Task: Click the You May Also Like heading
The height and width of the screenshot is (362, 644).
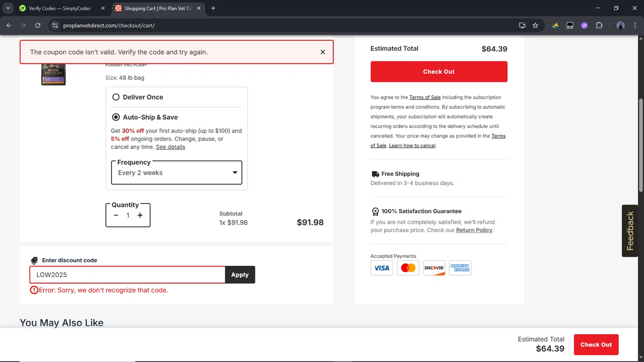Action: [61, 323]
